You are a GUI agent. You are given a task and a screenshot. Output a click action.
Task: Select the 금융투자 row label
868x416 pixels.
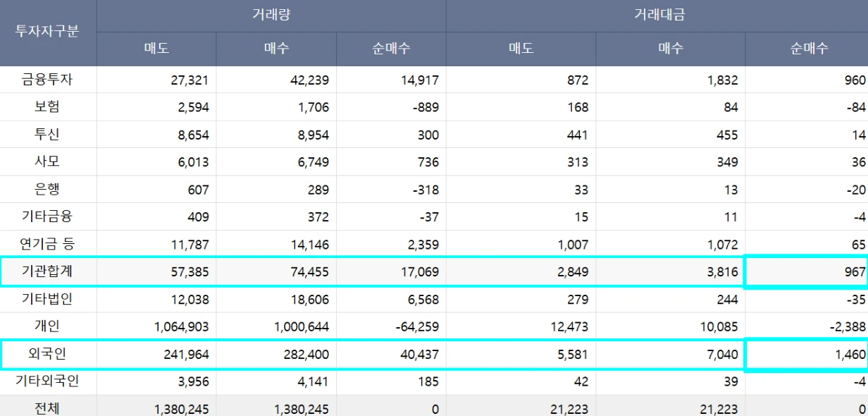pos(47,80)
